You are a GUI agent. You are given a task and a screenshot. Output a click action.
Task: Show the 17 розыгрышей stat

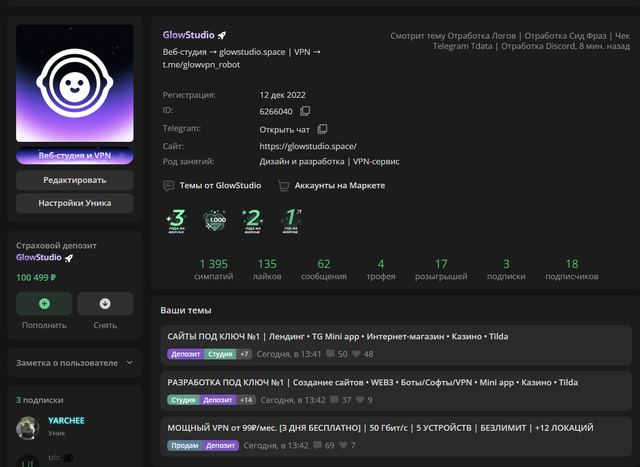[x=441, y=269]
